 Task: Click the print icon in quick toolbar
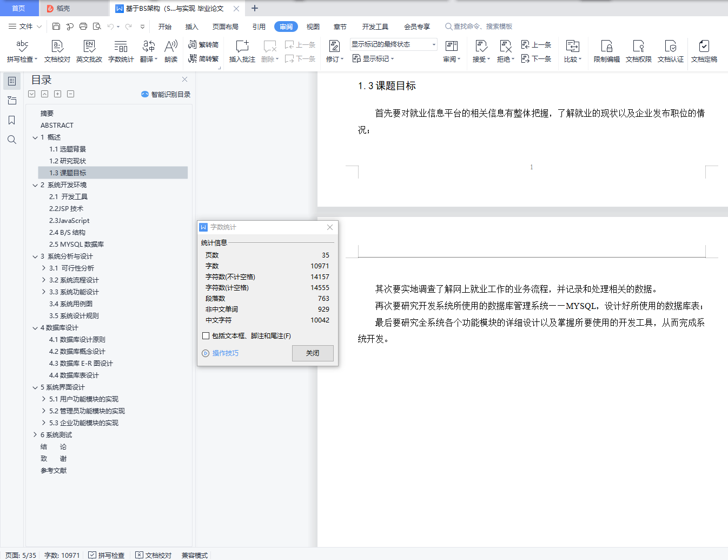click(x=83, y=26)
